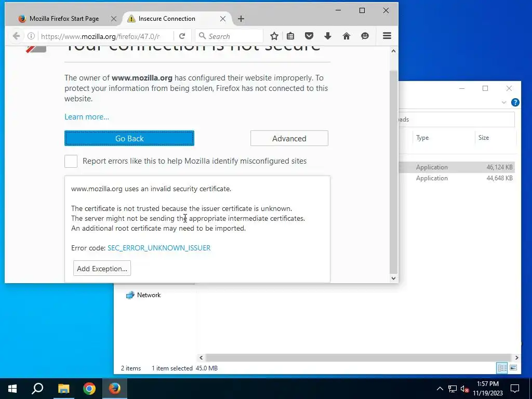Open Google Chrome from taskbar
Viewport: 532px width, 399px height.
click(x=89, y=389)
